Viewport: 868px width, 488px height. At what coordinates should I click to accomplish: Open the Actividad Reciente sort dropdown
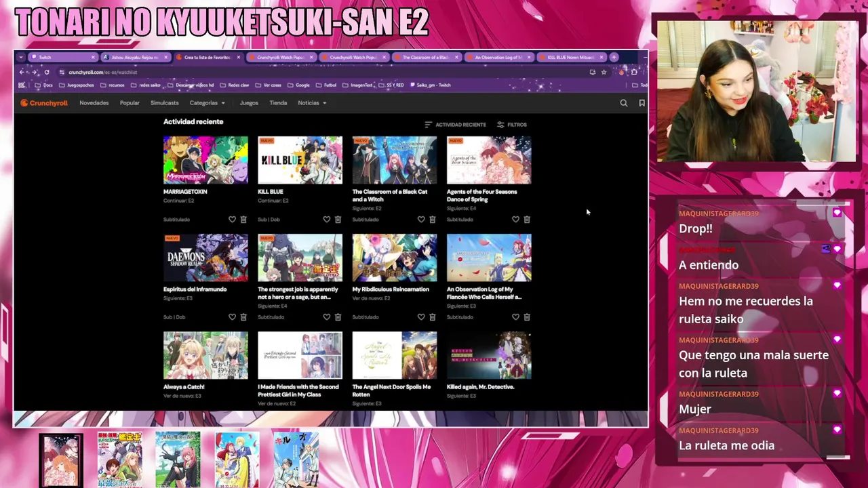(455, 125)
